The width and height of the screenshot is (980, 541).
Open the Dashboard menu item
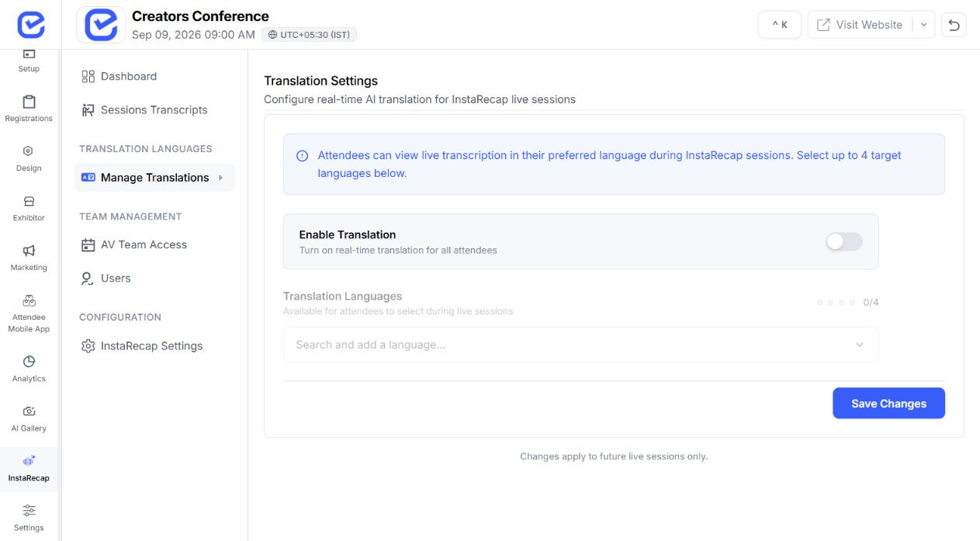154,76
